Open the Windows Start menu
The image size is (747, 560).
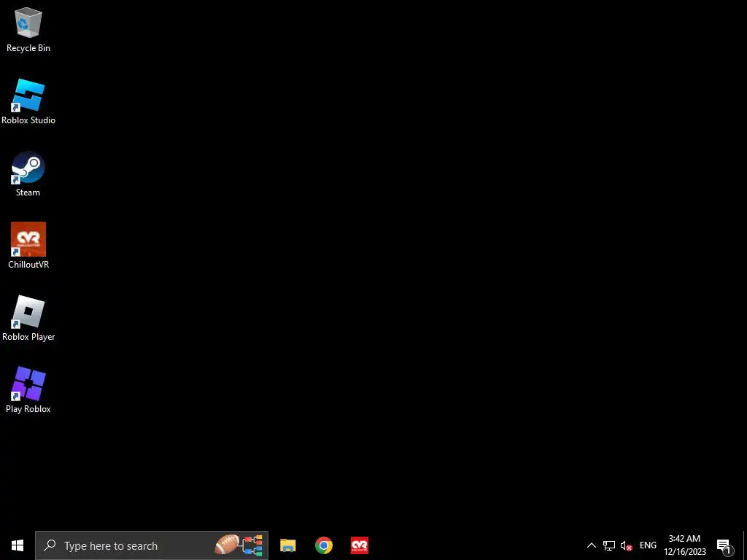click(x=18, y=545)
